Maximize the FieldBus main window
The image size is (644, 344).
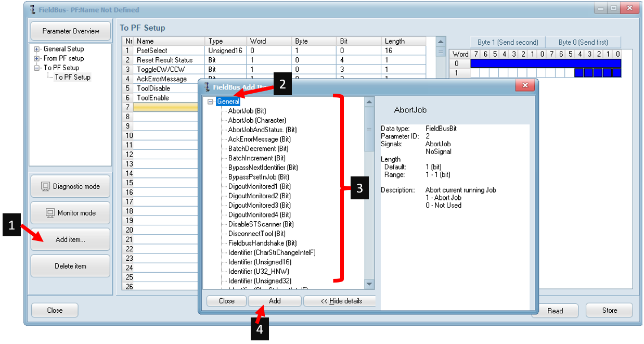click(x=614, y=8)
